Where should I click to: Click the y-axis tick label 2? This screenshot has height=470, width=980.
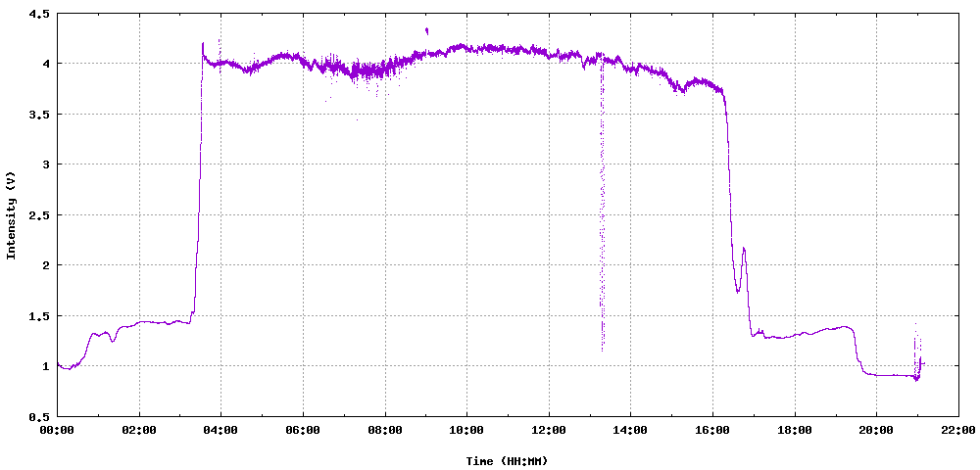pyautogui.click(x=46, y=265)
